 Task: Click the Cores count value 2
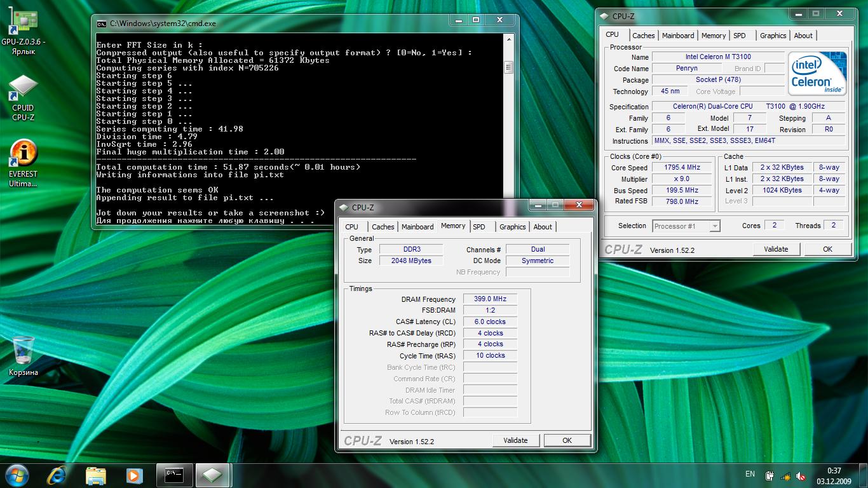tap(774, 226)
